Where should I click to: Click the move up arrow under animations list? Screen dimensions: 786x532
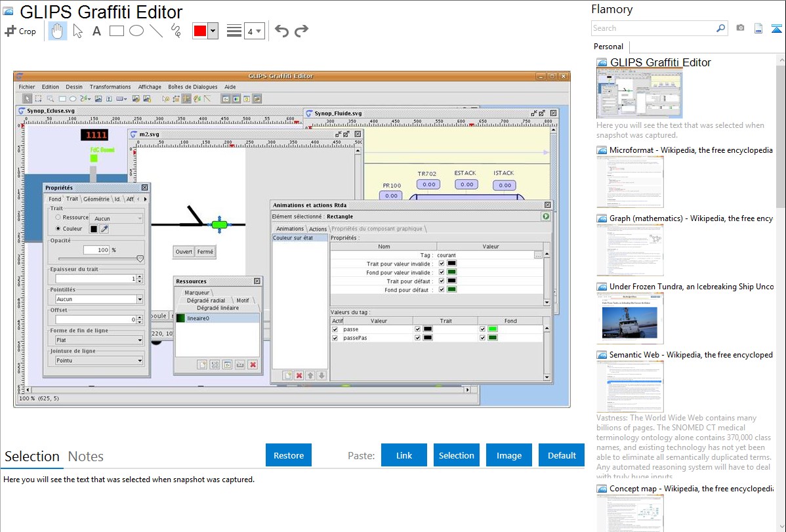click(x=310, y=375)
